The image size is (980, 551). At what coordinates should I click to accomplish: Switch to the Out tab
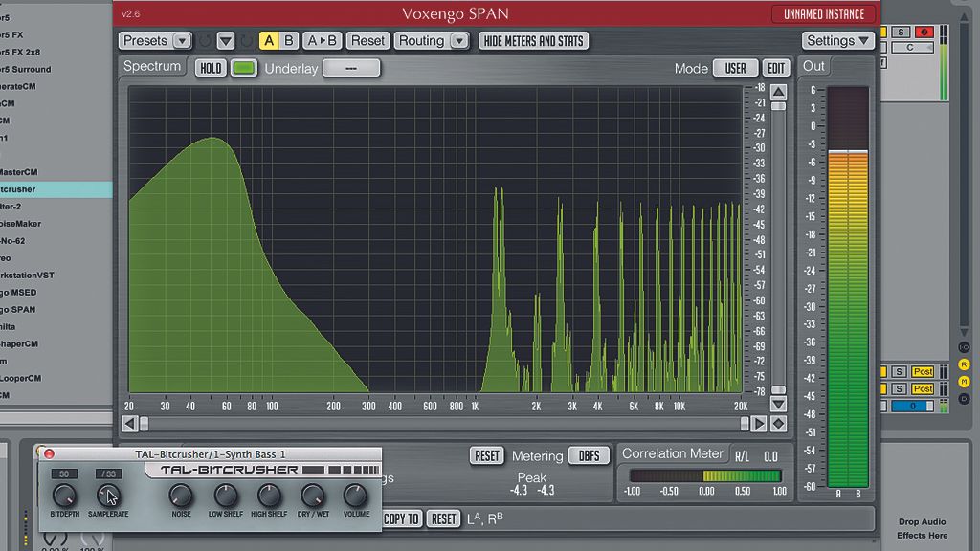click(x=814, y=66)
